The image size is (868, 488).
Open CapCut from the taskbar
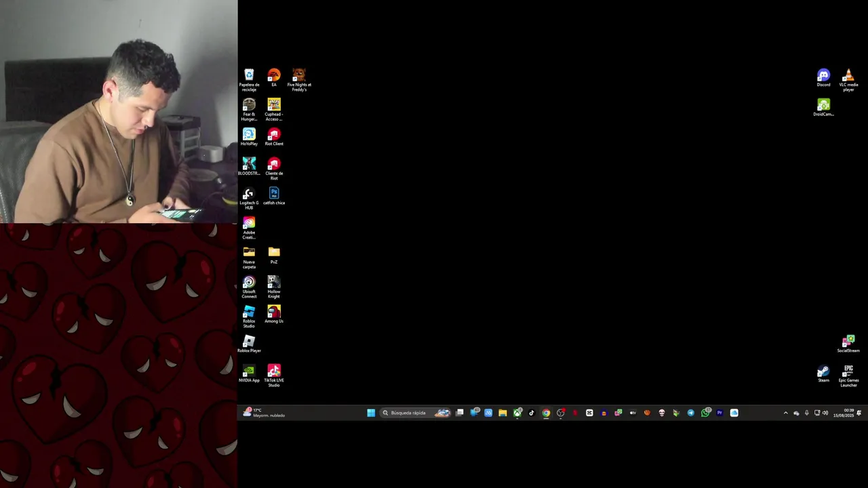point(589,413)
